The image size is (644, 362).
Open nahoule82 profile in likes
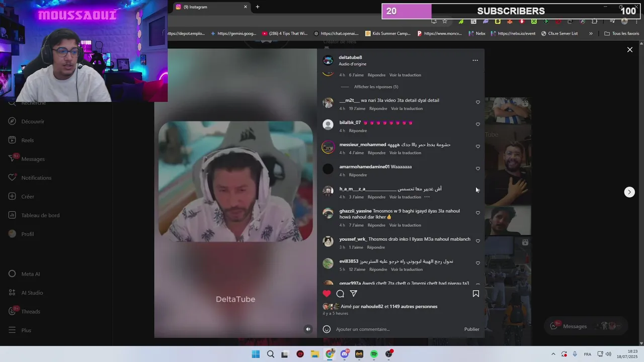372,306
